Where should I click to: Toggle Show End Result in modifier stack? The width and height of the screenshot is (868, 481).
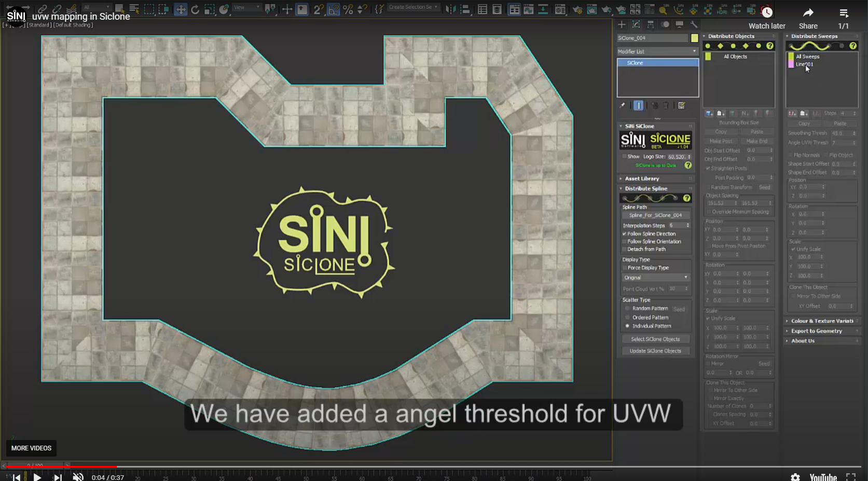[x=639, y=105]
